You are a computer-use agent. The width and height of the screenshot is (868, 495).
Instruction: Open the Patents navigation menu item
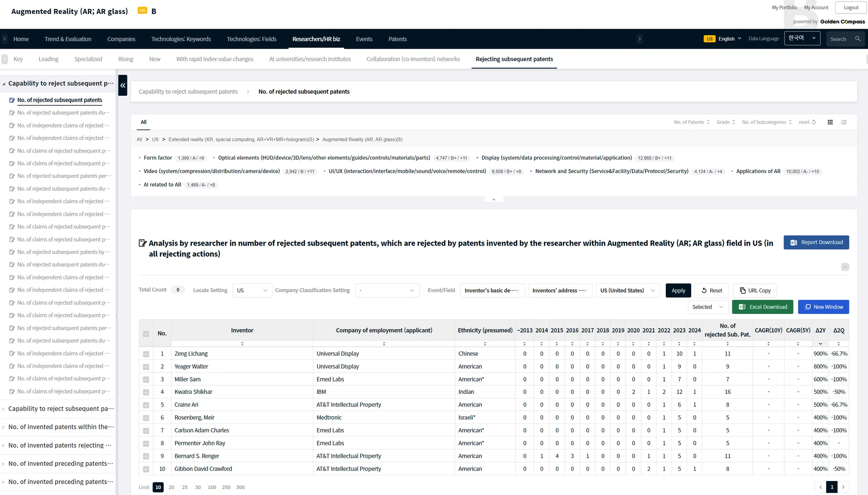coord(397,39)
